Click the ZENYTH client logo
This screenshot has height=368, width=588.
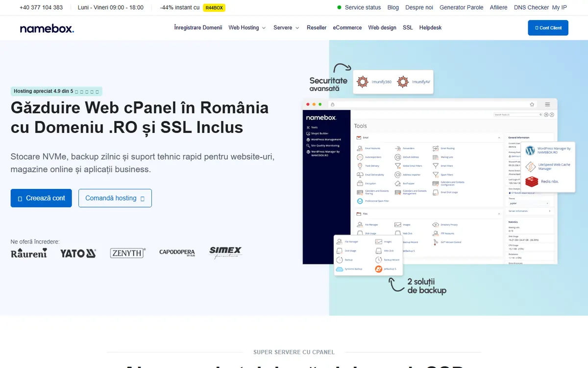[x=128, y=253]
